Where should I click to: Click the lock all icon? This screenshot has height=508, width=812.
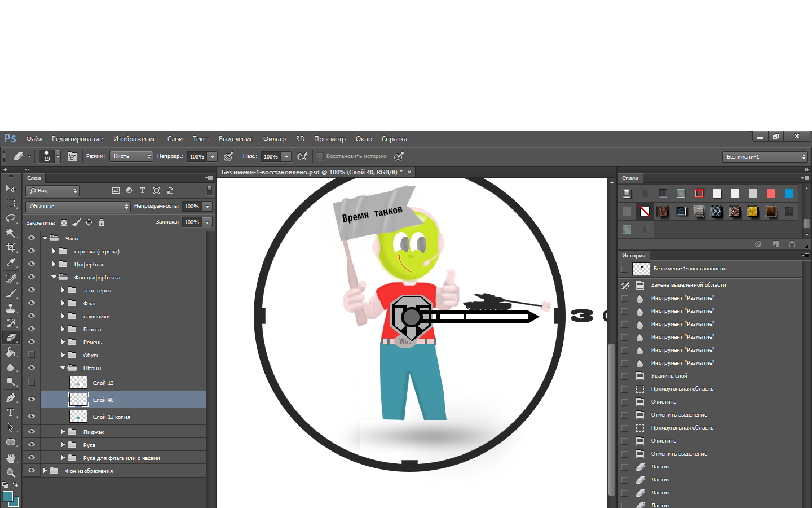[101, 222]
